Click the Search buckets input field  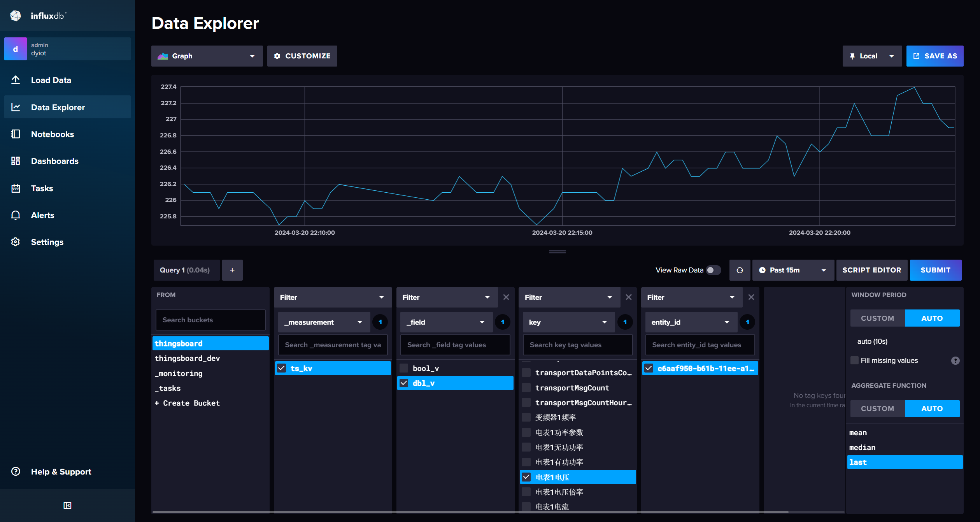[x=210, y=320]
